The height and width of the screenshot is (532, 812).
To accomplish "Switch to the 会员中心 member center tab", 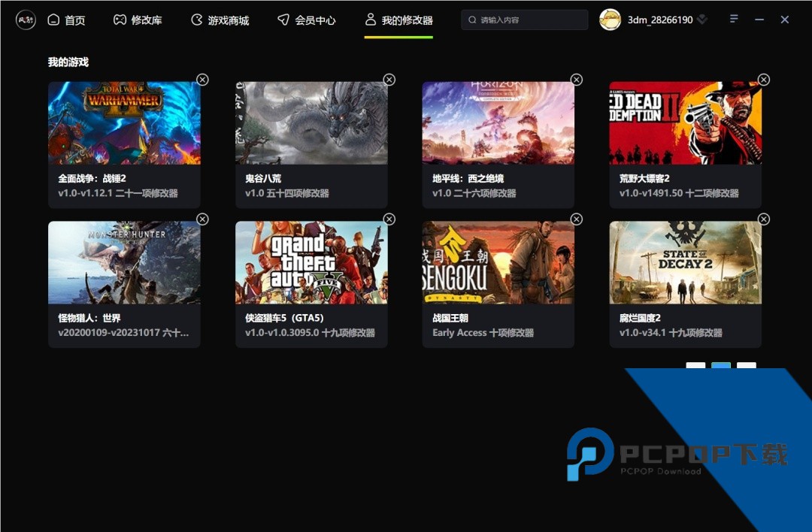I will point(307,20).
